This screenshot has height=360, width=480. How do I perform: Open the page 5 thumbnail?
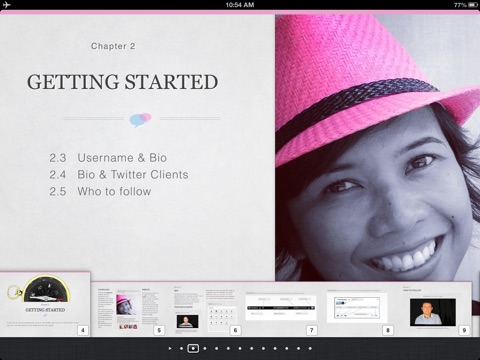point(128,309)
